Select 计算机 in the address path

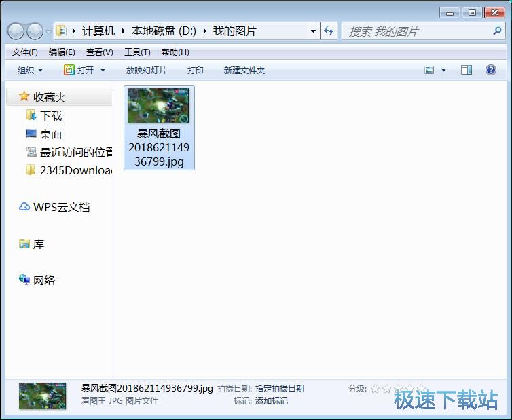(x=98, y=31)
